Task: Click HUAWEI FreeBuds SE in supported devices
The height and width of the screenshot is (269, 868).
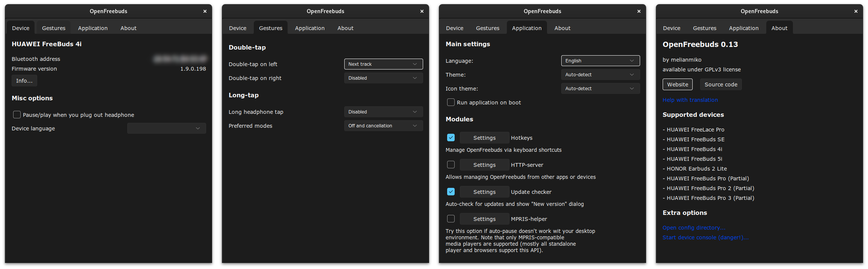Action: [693, 139]
